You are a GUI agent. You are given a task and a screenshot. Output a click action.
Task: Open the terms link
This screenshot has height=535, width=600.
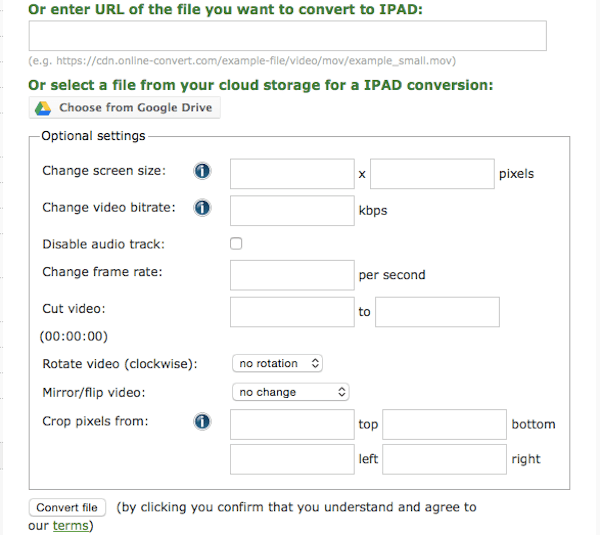pyautogui.click(x=71, y=525)
